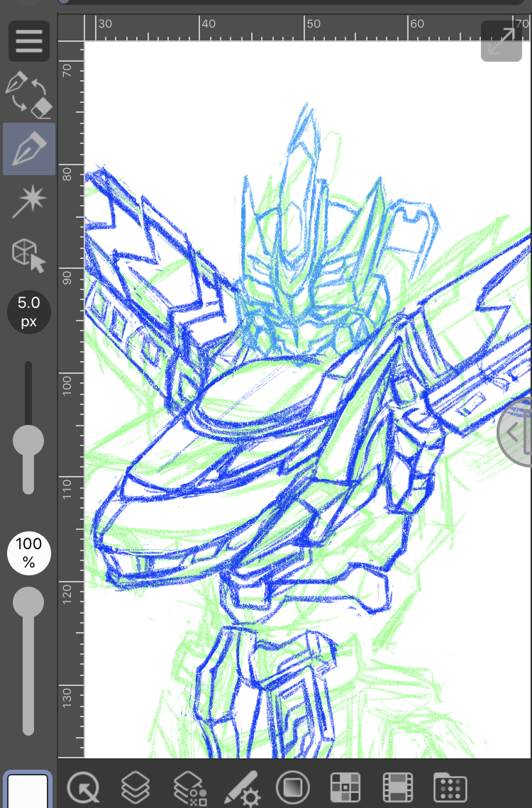Click the opacity slider handle
This screenshot has height=808, width=532.
28,602
